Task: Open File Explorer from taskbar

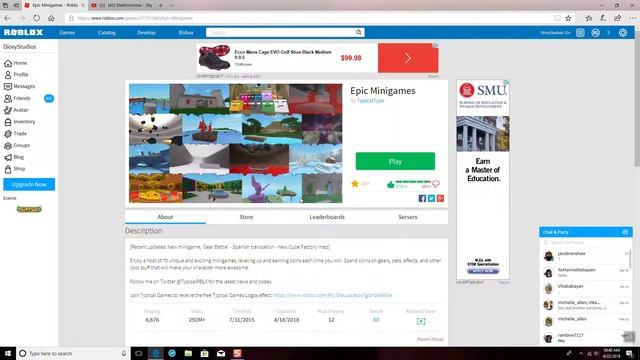Action: (x=188, y=353)
